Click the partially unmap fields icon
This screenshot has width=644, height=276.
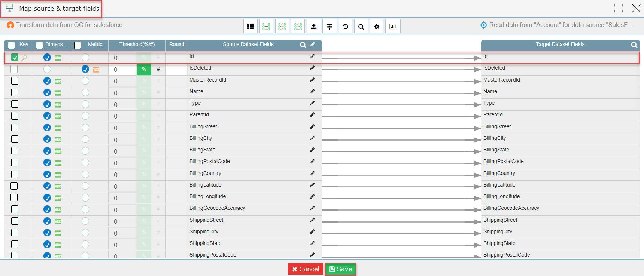(x=298, y=27)
